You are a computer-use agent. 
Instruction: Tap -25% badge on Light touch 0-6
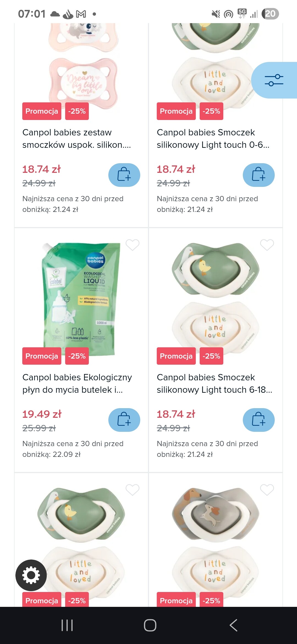(211, 111)
